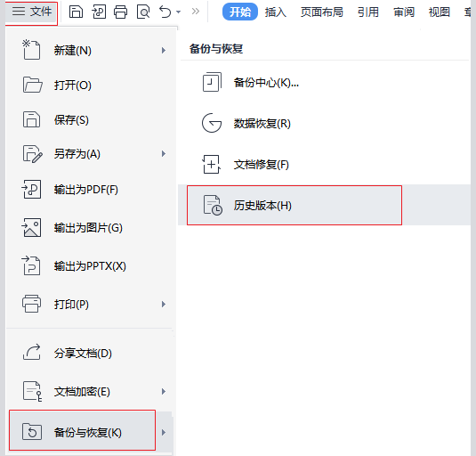Open the undo history dropdown arrow

[179, 12]
